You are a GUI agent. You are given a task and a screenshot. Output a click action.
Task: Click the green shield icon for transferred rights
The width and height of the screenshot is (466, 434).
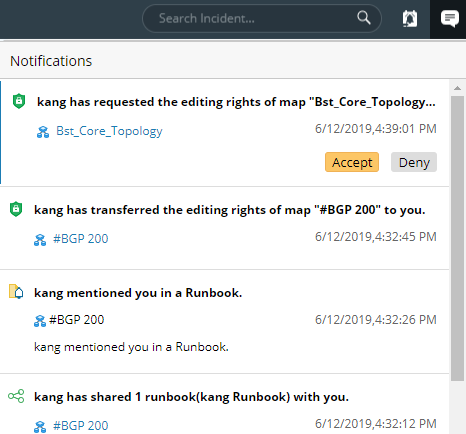[16, 209]
